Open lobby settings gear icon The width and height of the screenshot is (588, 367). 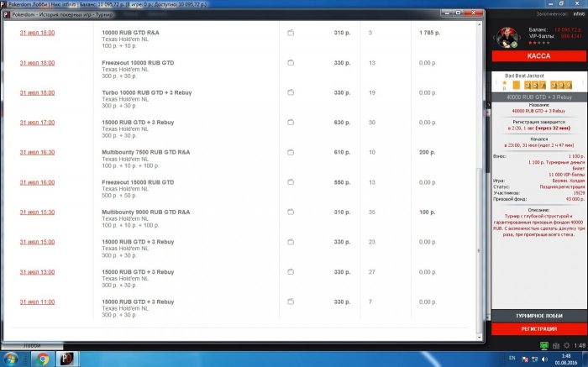click(567, 346)
